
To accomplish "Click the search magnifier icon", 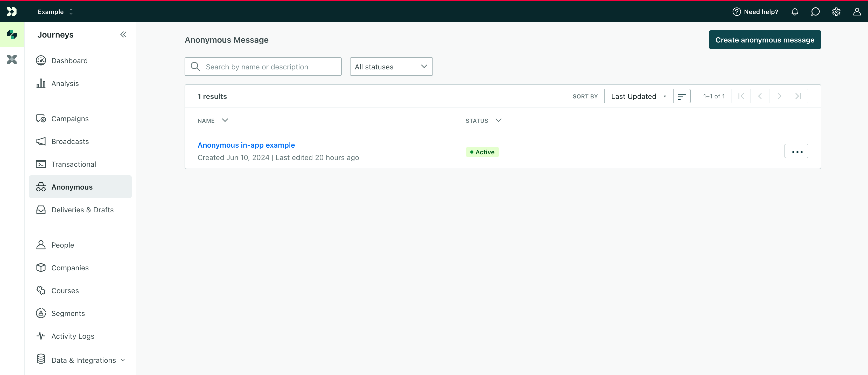I will (195, 66).
